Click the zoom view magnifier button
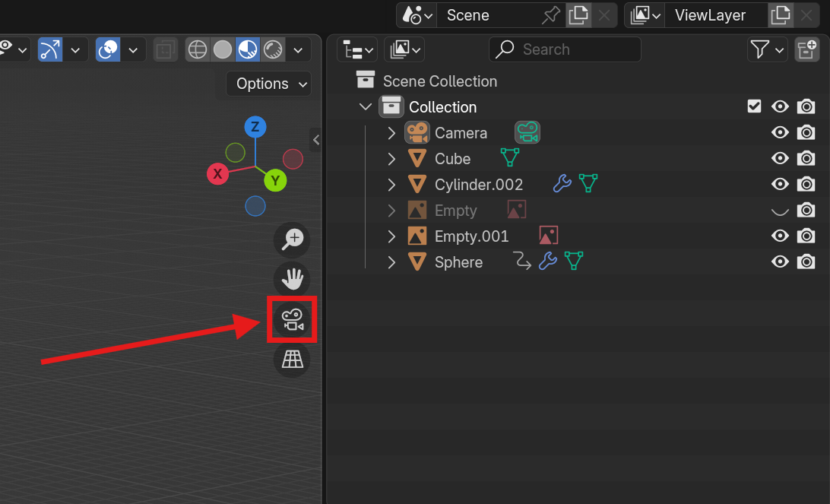 coord(292,239)
